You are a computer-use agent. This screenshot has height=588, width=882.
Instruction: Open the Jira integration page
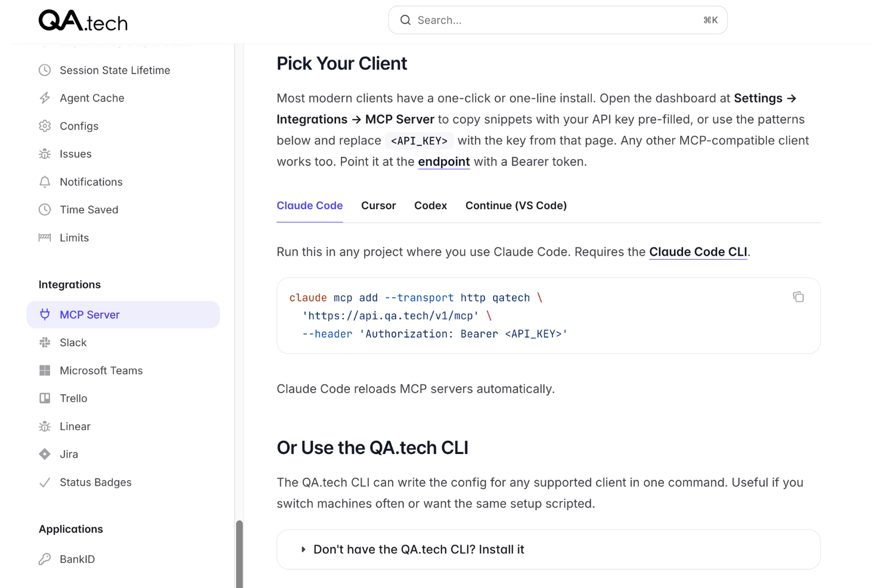pos(69,454)
